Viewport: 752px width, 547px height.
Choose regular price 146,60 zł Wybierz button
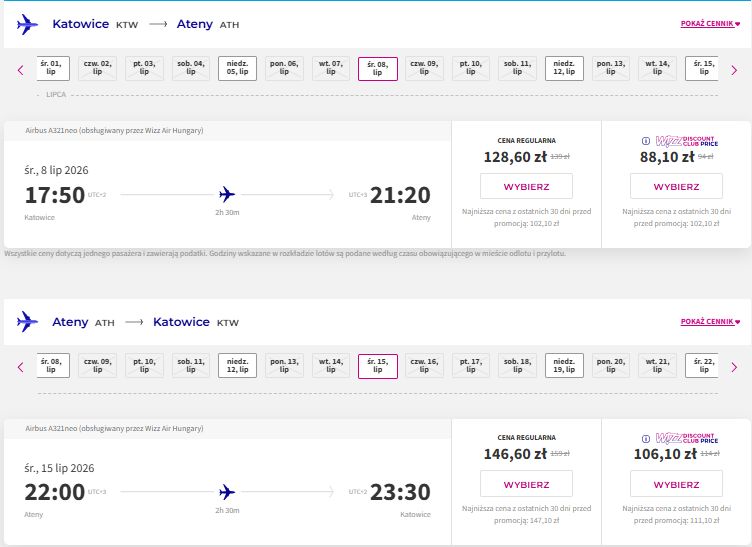coord(526,484)
